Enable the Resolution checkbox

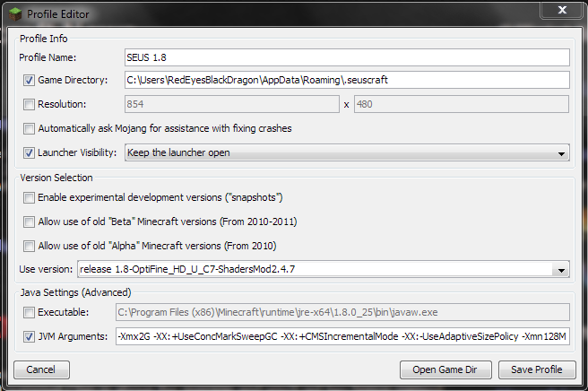(29, 104)
